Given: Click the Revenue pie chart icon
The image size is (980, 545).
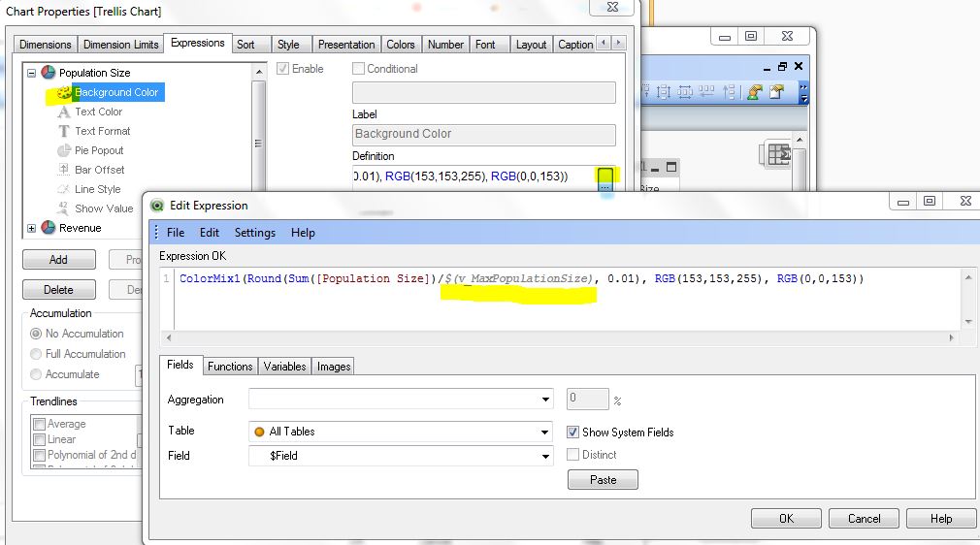Looking at the screenshot, I should [49, 228].
